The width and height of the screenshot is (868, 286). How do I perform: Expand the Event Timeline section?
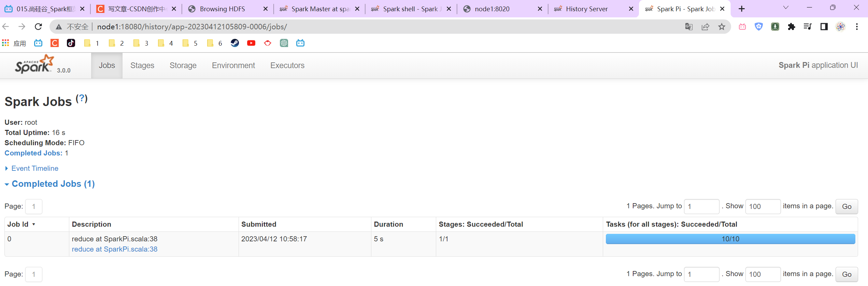point(31,168)
